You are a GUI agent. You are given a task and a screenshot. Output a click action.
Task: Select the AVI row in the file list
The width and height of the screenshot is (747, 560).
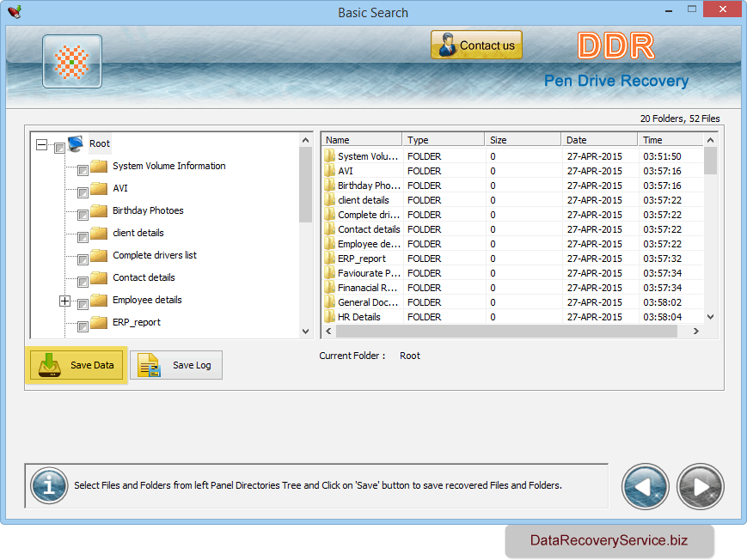click(512, 171)
